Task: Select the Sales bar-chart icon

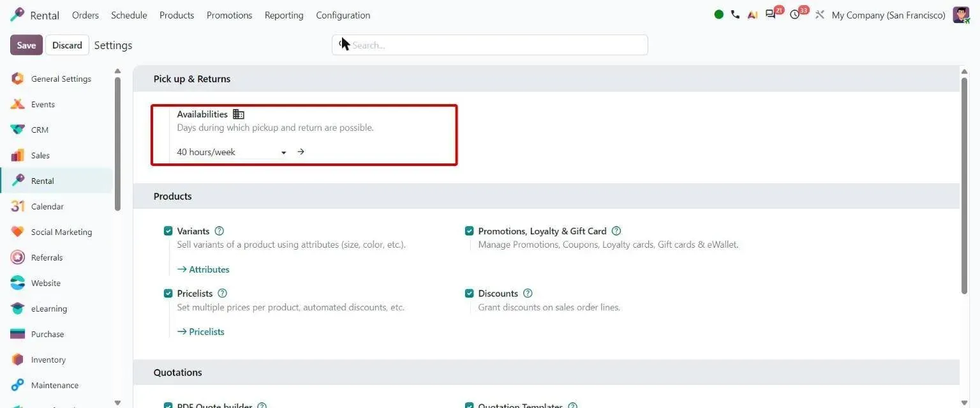Action: click(18, 155)
